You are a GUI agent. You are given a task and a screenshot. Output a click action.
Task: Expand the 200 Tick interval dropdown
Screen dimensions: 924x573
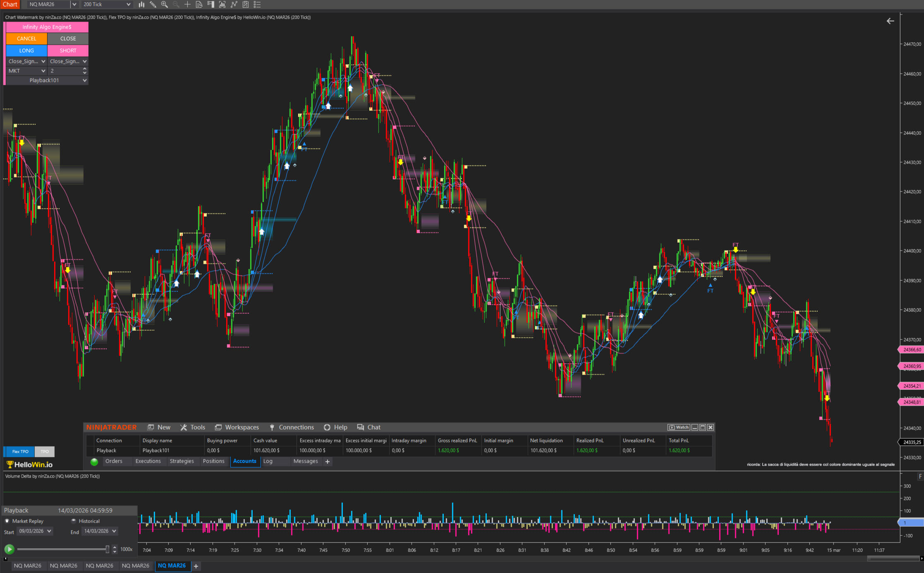[x=128, y=5]
